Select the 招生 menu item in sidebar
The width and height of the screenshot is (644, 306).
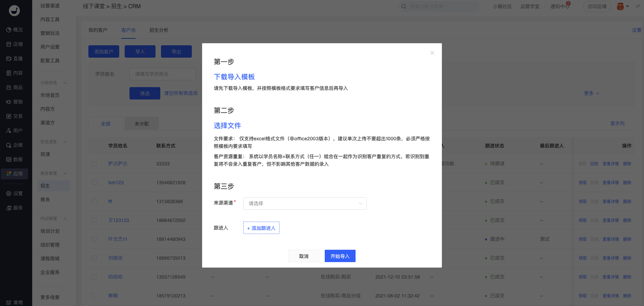click(x=45, y=186)
